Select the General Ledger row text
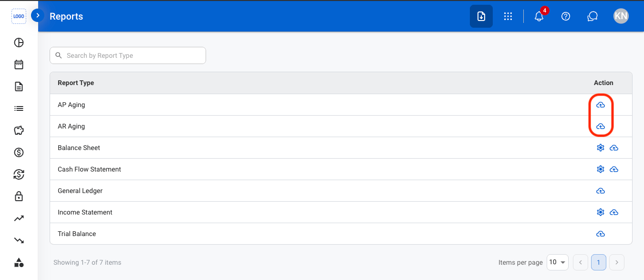Screen dimensions: 644x280 (x=80, y=191)
